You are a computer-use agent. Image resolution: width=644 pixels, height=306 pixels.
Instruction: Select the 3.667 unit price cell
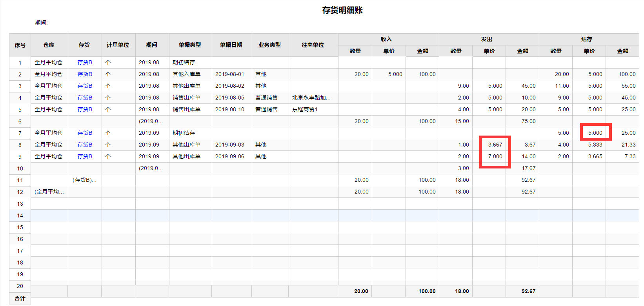coord(495,145)
